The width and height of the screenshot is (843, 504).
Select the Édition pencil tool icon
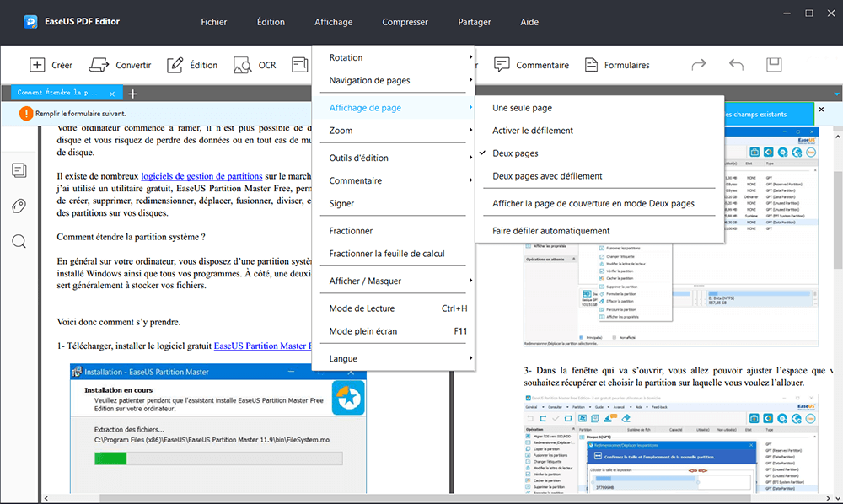point(175,65)
